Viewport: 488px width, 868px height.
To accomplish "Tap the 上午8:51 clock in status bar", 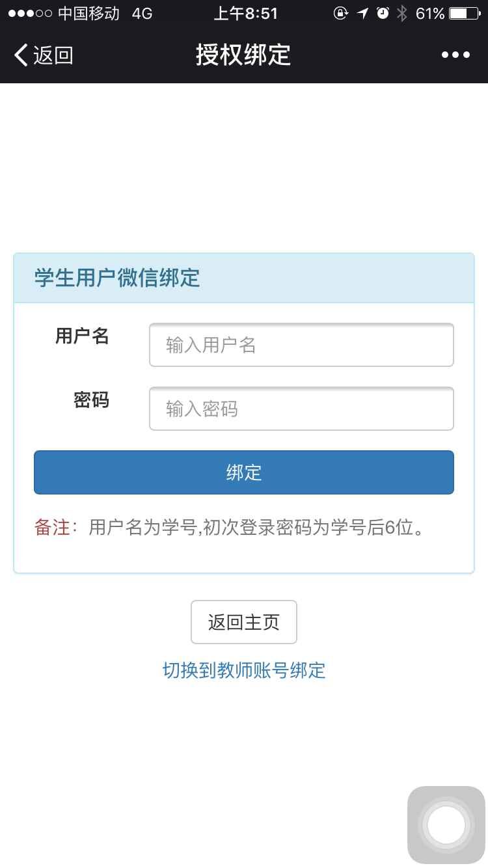I will click(x=246, y=14).
